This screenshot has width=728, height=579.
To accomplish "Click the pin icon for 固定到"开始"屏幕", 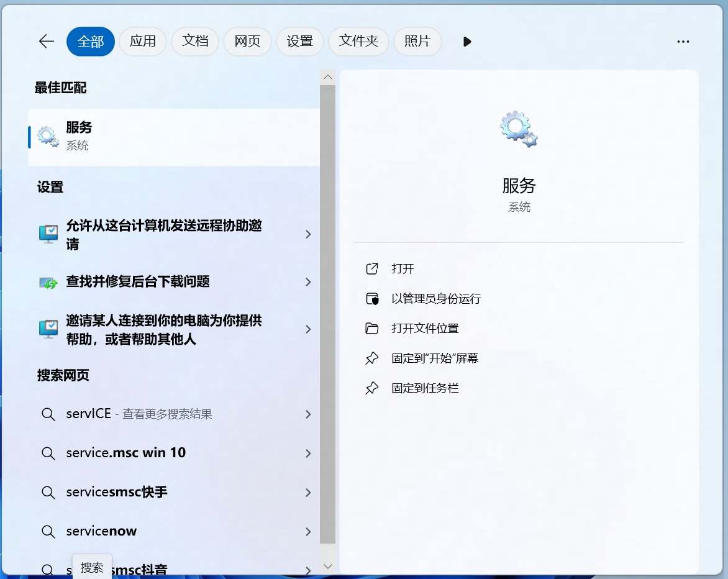I will [372, 358].
